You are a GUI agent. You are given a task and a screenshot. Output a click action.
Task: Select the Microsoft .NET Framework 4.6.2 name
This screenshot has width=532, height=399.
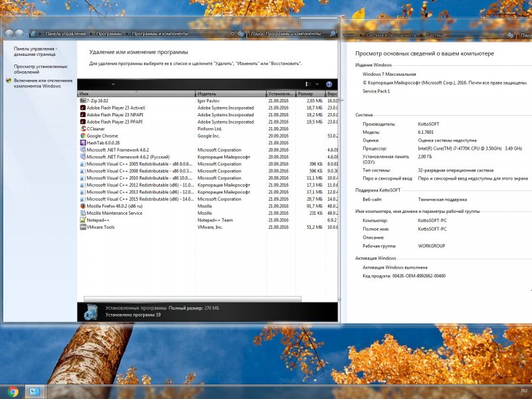tap(118, 150)
